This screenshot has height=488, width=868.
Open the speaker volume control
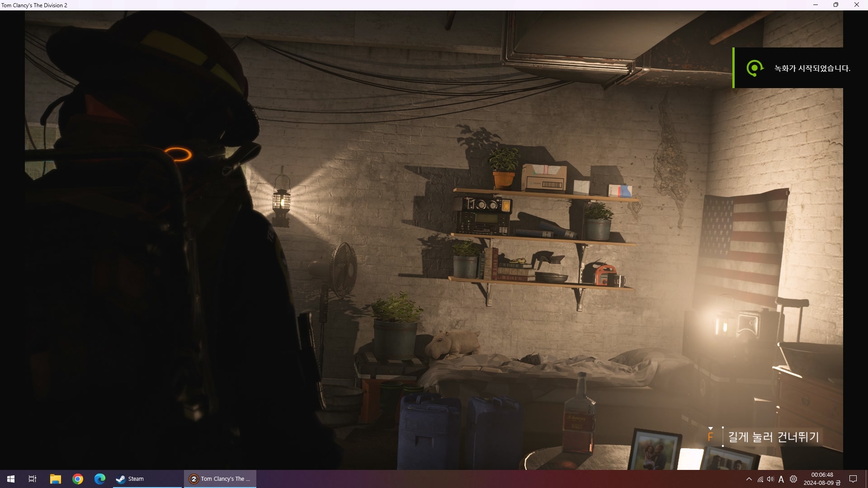tap(770, 479)
